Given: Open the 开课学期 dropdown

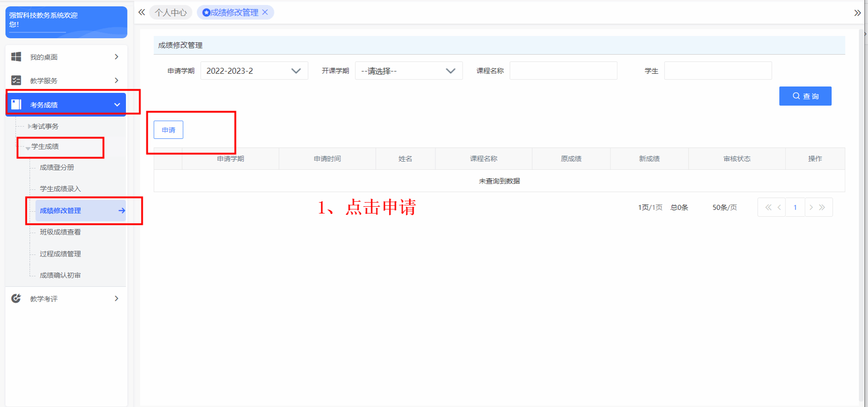Looking at the screenshot, I should (409, 71).
